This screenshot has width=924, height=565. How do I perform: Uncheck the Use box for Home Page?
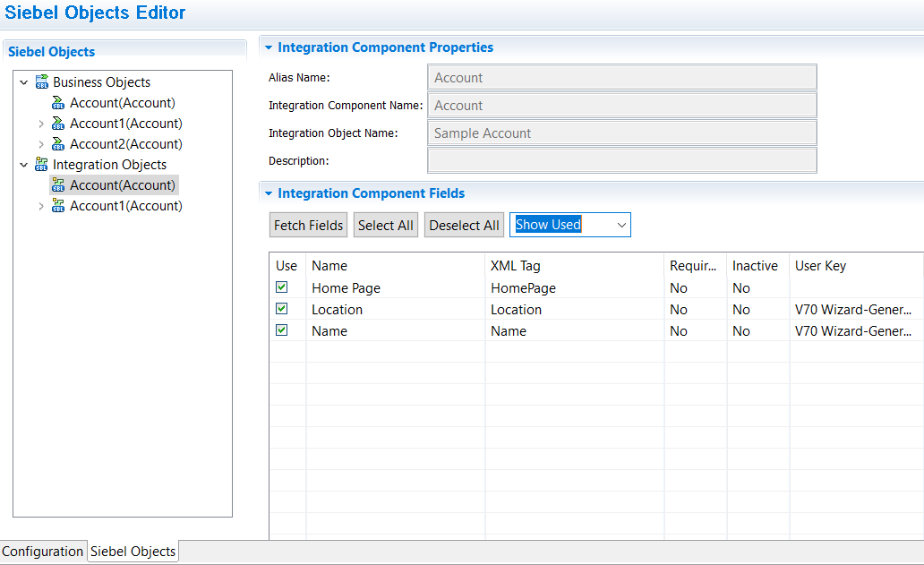point(282,287)
